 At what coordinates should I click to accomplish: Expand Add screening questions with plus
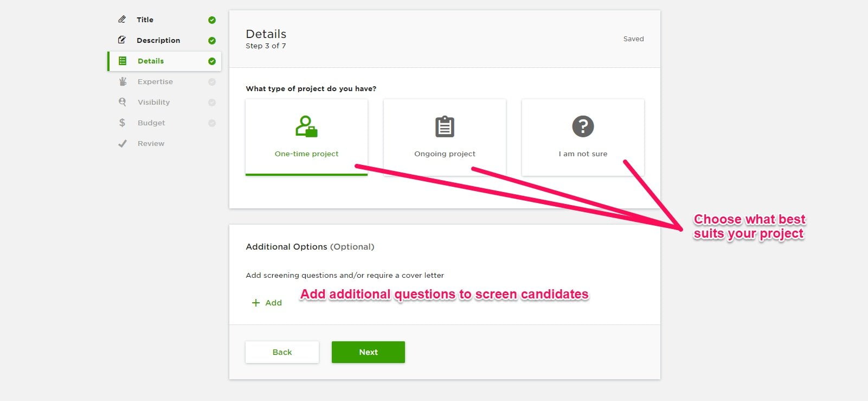(267, 303)
